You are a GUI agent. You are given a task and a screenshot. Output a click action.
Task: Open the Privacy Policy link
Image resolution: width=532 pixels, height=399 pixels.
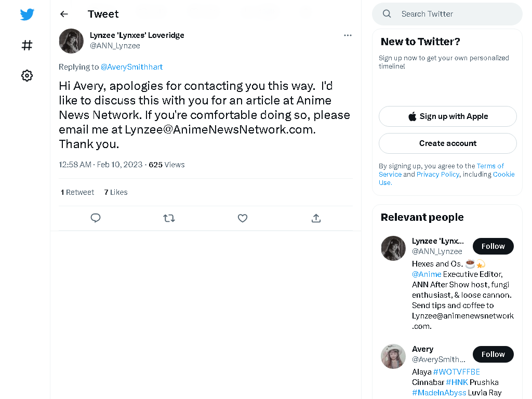pyautogui.click(x=437, y=175)
